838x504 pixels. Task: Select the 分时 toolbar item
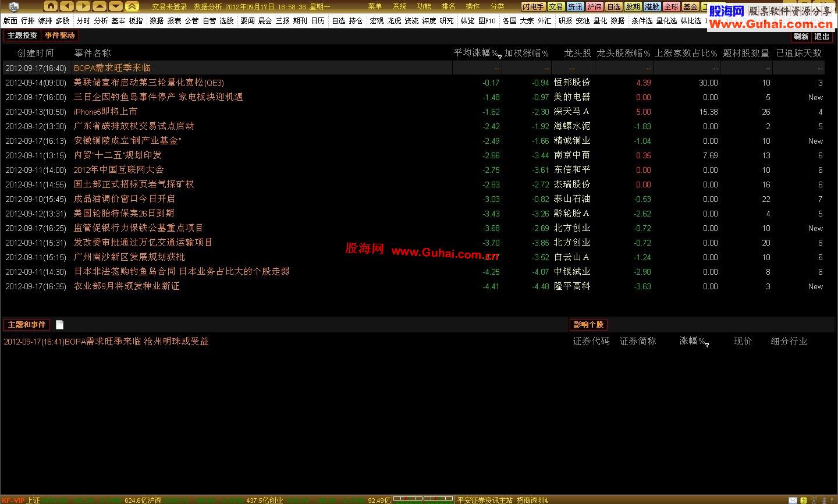83,21
